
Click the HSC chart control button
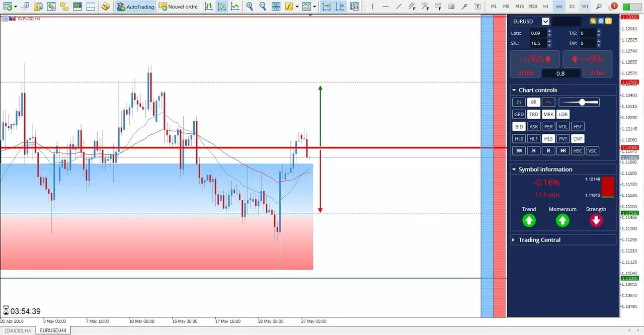click(578, 150)
